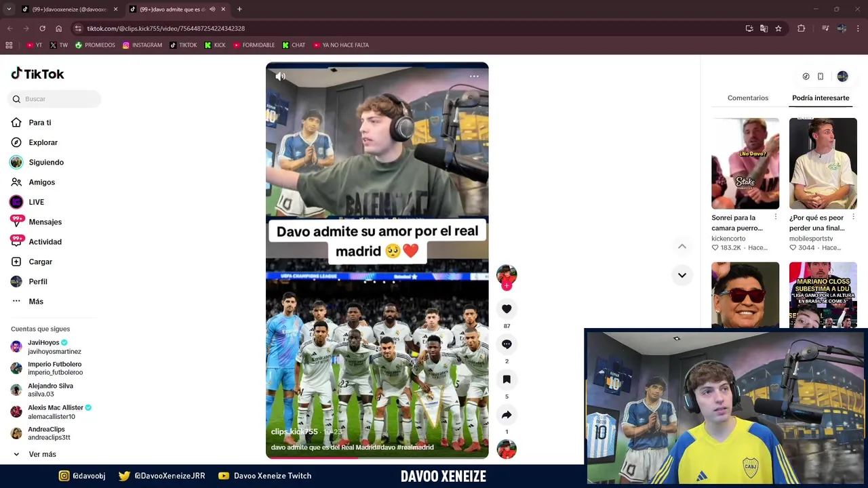868x488 pixels.
Task: Install app icon in address bar
Action: coord(749,28)
